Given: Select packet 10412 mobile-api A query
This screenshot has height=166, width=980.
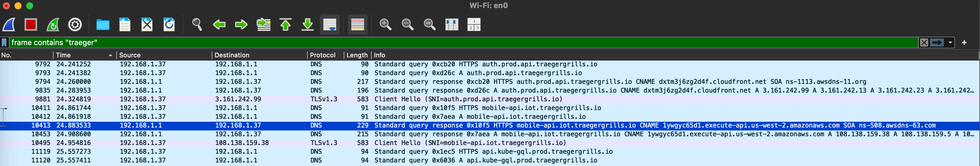Looking at the screenshot, I should point(490,117).
